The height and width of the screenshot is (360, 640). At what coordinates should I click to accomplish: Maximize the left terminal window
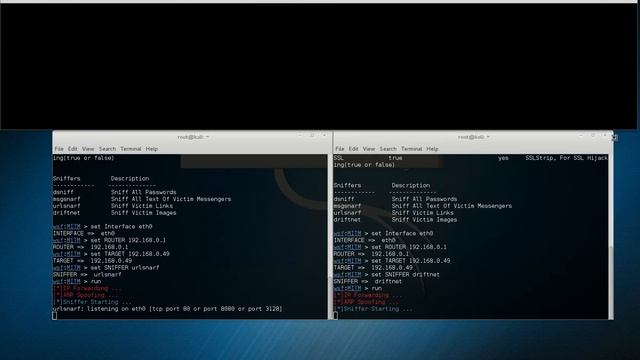click(x=312, y=136)
